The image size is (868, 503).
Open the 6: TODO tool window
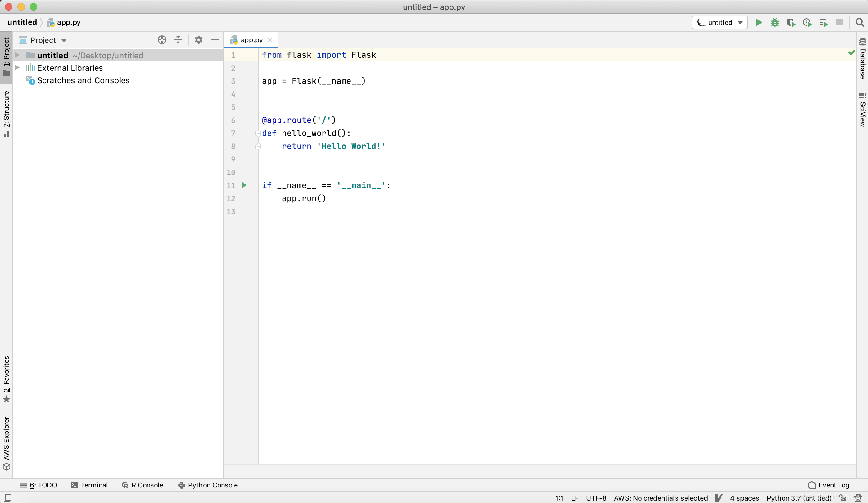[x=38, y=485]
